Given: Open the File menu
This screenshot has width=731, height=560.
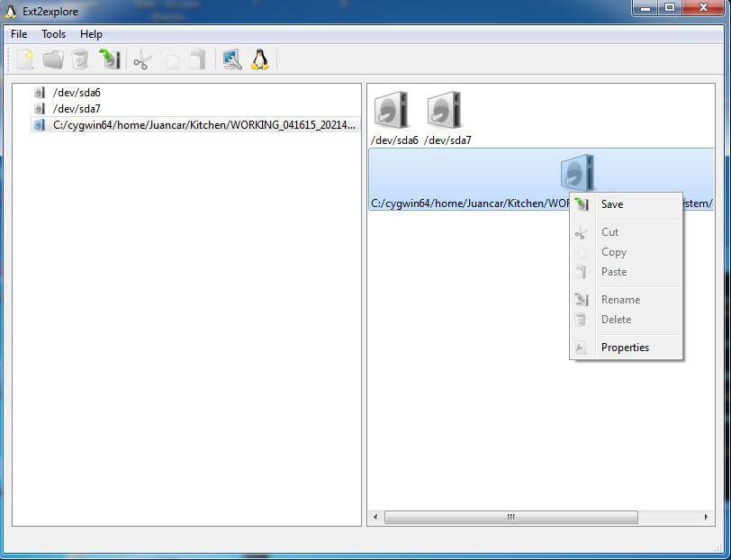Looking at the screenshot, I should [19, 34].
